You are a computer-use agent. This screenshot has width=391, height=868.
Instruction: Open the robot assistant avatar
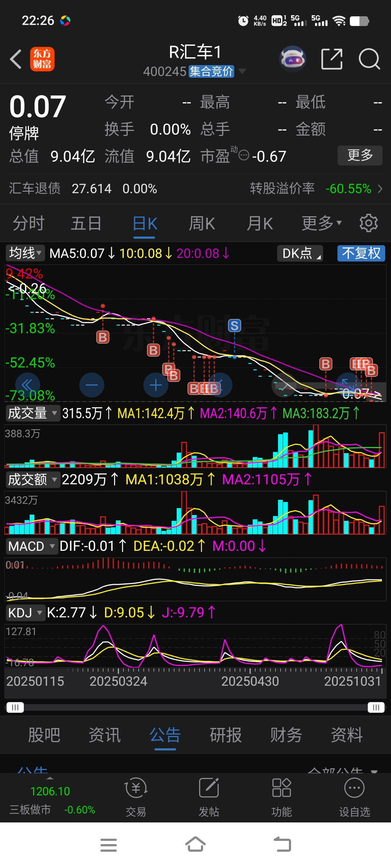coord(293,59)
